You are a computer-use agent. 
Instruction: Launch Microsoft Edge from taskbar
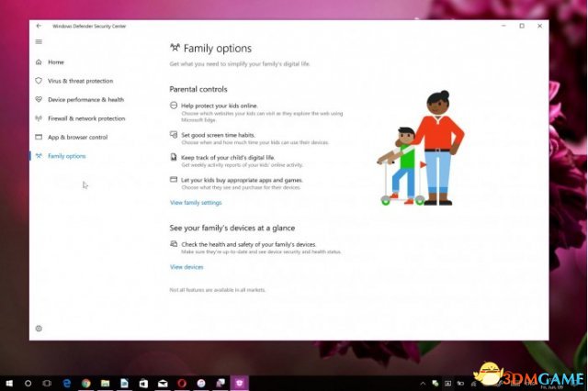click(67, 383)
